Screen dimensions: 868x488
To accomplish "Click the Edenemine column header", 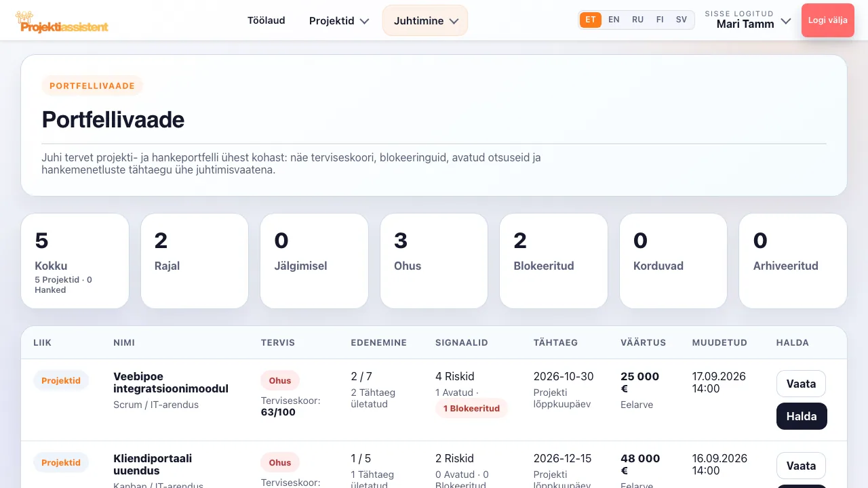I will pyautogui.click(x=379, y=343).
